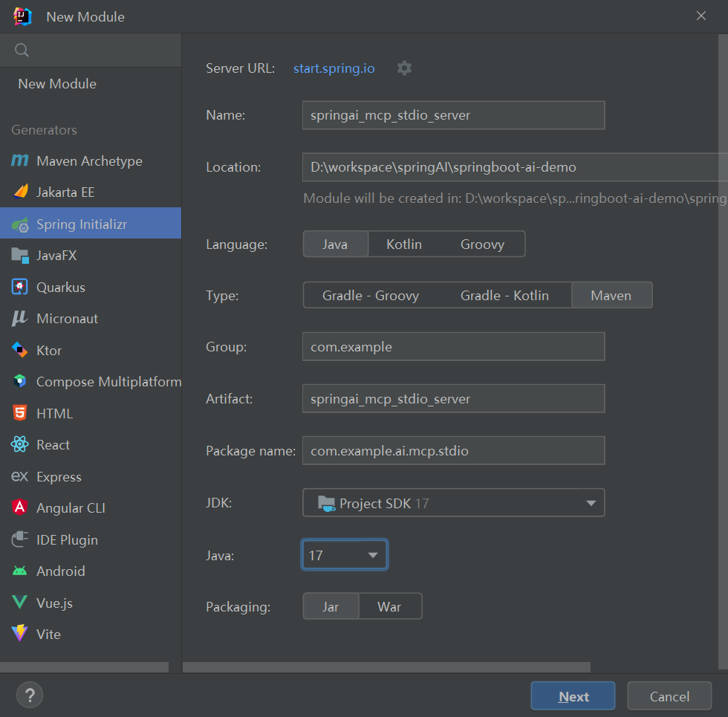Select the Jakarta EE icon

[x=19, y=192]
